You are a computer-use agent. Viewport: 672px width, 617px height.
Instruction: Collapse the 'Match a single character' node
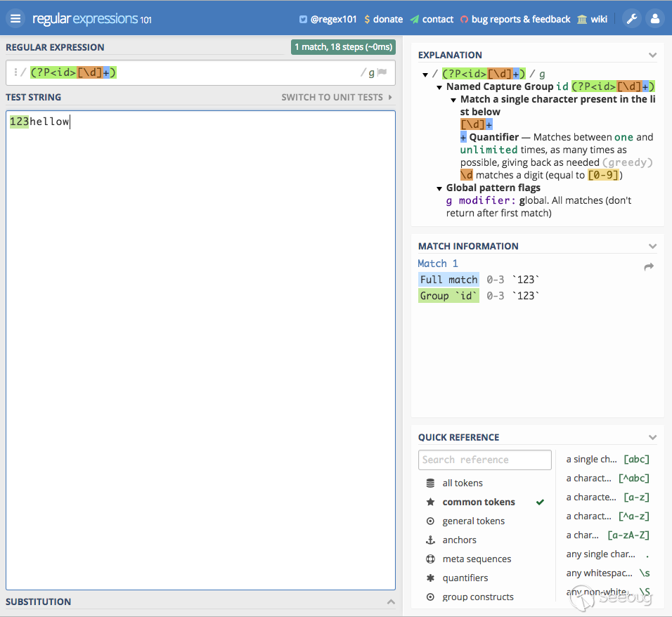[453, 100]
